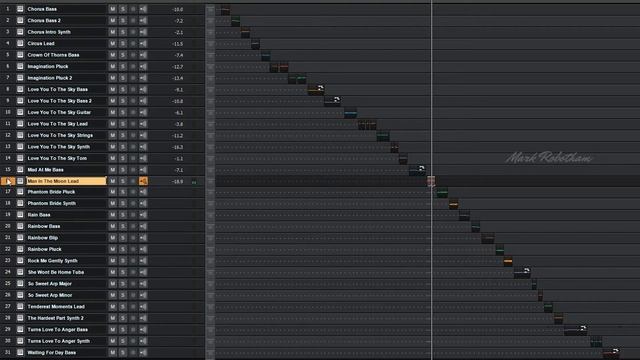Image resolution: width=640 pixels, height=360 pixels.
Task: Disable orange monitor icon on Man In The Moon Lead
Action: tap(143, 181)
